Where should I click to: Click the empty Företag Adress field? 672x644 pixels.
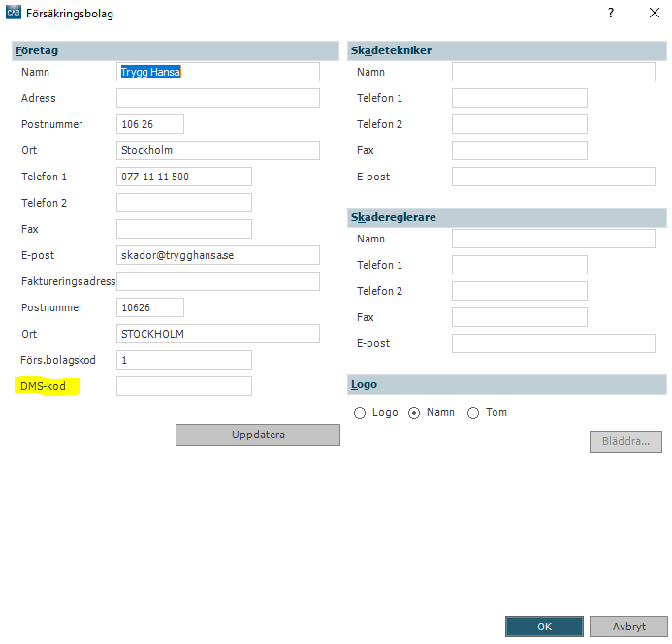point(218,98)
